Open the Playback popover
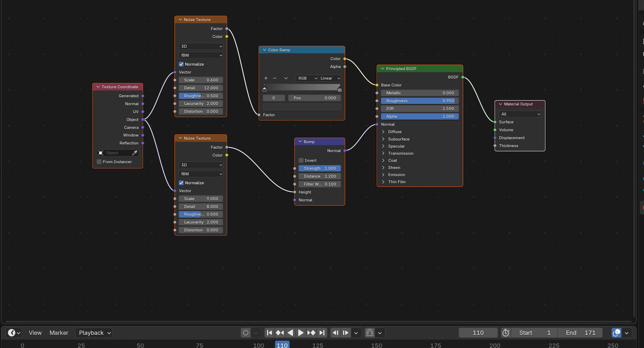 point(94,333)
